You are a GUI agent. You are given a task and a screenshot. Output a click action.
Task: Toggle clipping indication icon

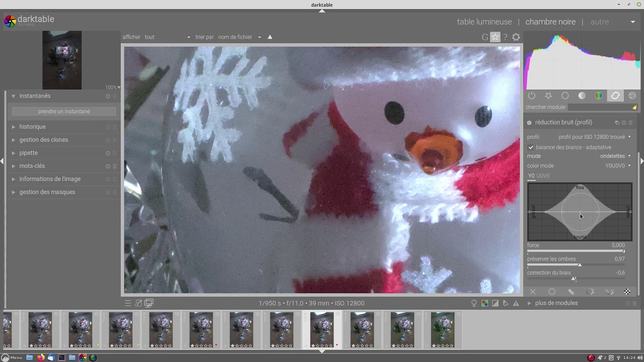click(x=495, y=303)
